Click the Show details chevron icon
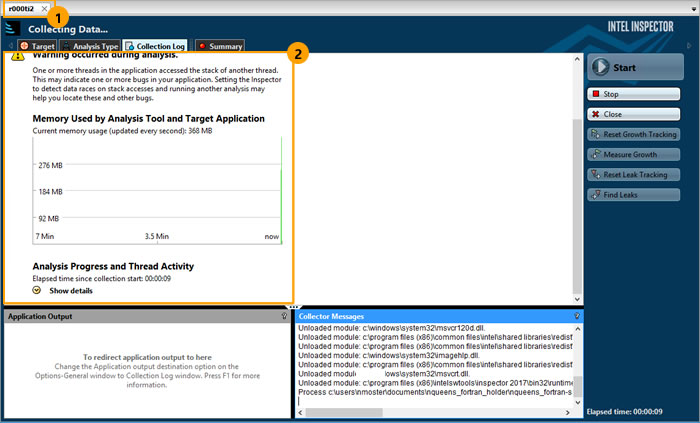Image resolution: width=700 pixels, height=423 pixels. (x=37, y=290)
